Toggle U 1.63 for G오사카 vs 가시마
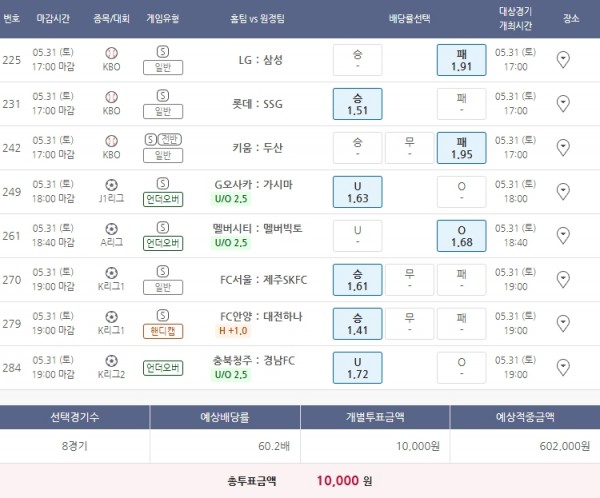The height and width of the screenshot is (498, 600). tap(357, 191)
